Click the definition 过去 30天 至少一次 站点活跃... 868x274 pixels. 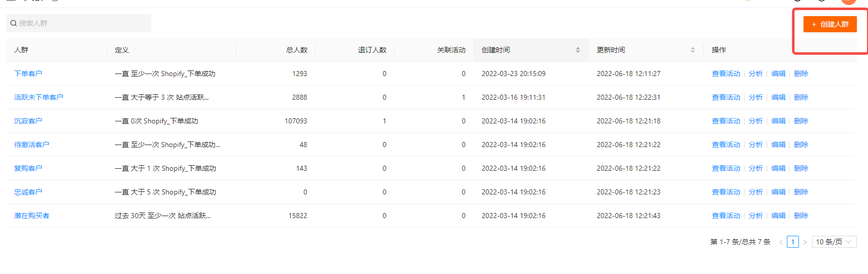pyautogui.click(x=162, y=216)
